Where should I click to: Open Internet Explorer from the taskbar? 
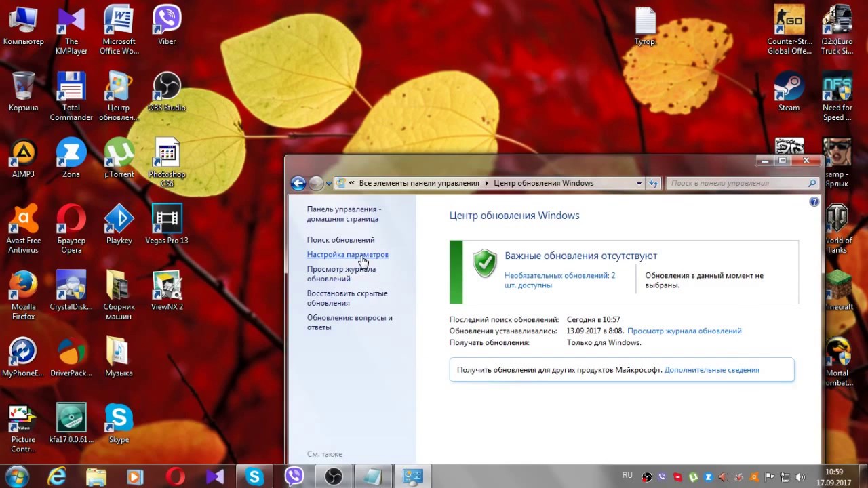point(57,476)
